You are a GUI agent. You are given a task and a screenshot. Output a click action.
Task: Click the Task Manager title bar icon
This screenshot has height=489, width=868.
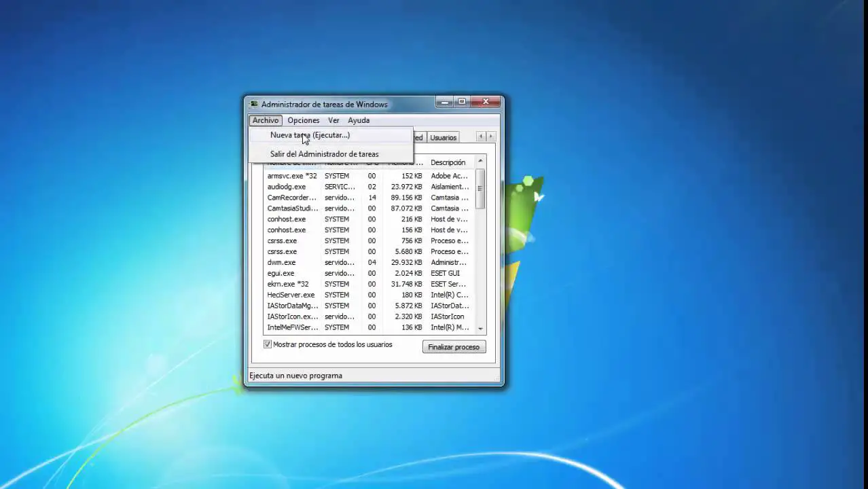(x=254, y=104)
